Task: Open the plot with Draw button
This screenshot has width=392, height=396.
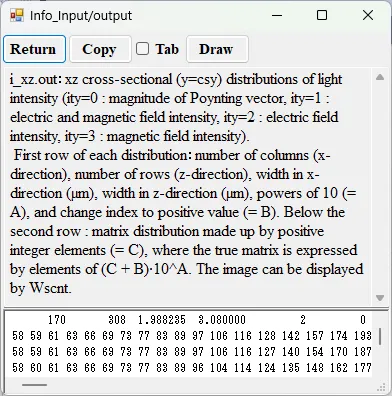Action: pos(217,49)
